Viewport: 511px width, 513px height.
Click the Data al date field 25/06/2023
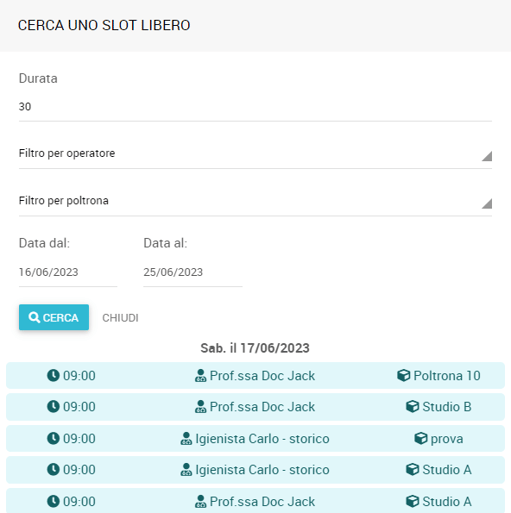point(193,272)
